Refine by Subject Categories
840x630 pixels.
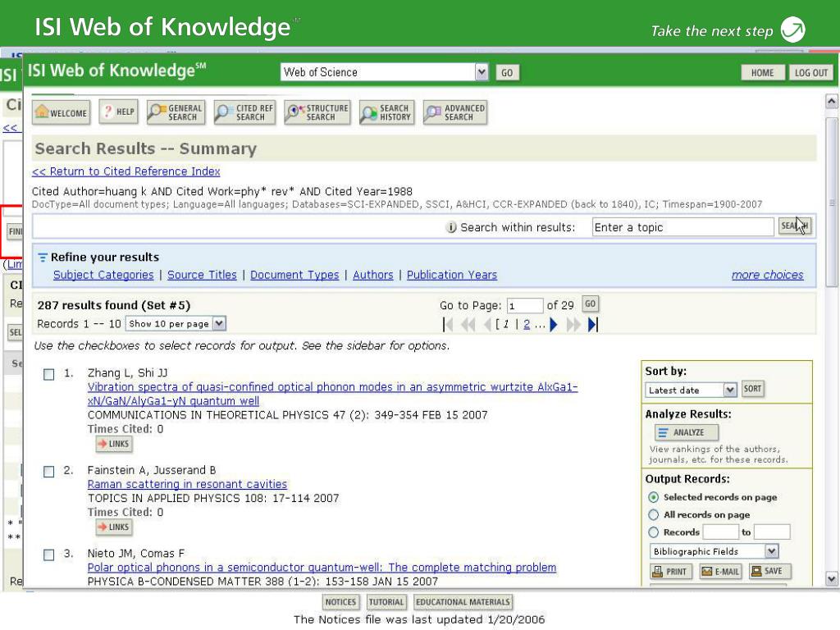(x=103, y=275)
